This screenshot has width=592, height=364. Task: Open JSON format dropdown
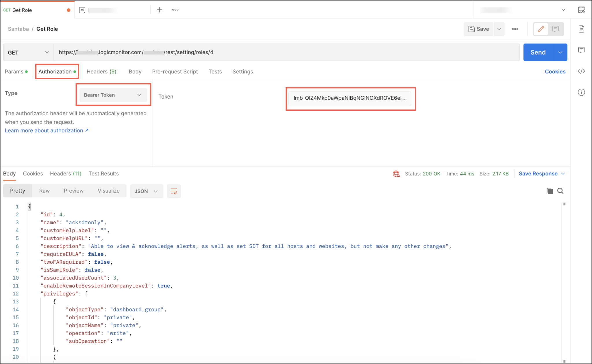[x=146, y=191]
